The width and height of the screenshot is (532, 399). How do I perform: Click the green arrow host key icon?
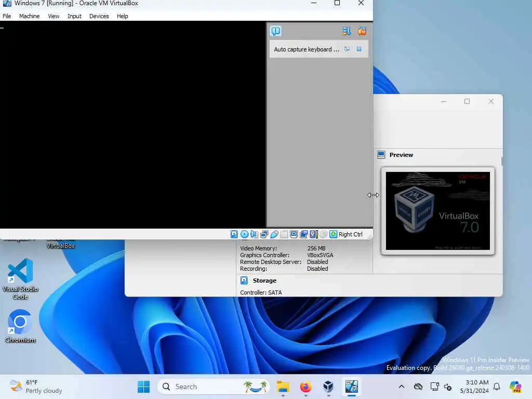coord(333,234)
